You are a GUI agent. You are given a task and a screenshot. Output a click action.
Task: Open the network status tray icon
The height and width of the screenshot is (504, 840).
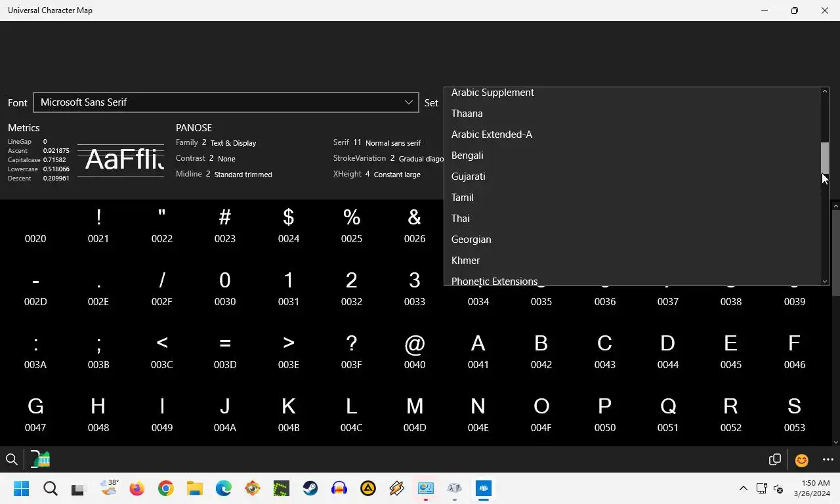761,488
